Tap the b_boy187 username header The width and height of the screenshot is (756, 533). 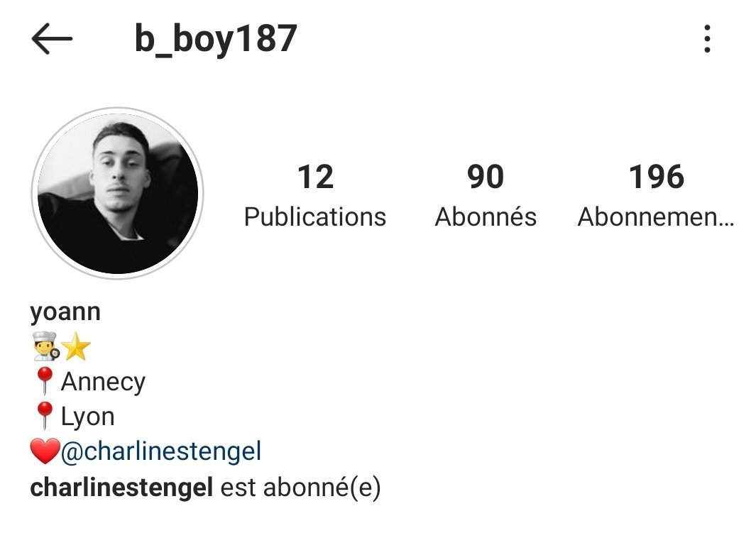(216, 38)
